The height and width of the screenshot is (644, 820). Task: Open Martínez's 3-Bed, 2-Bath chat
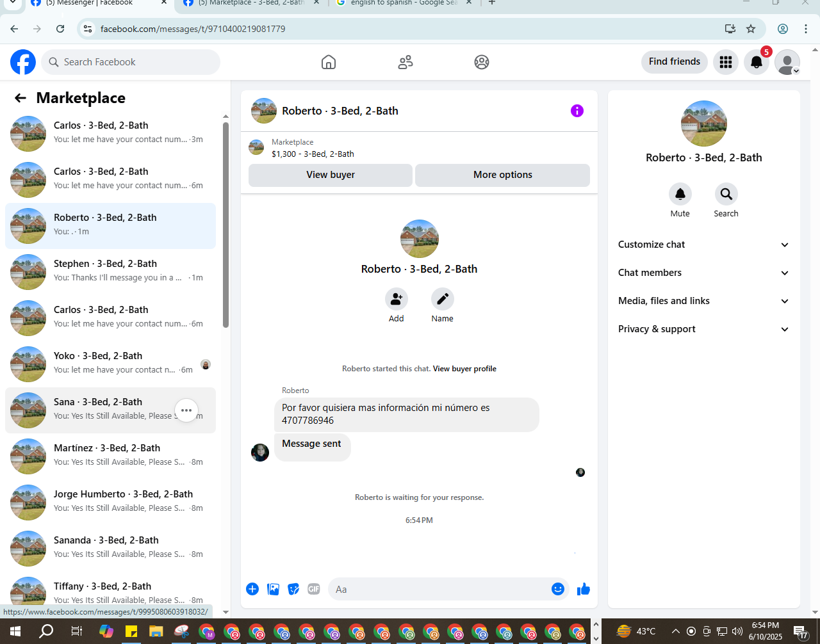click(x=110, y=456)
